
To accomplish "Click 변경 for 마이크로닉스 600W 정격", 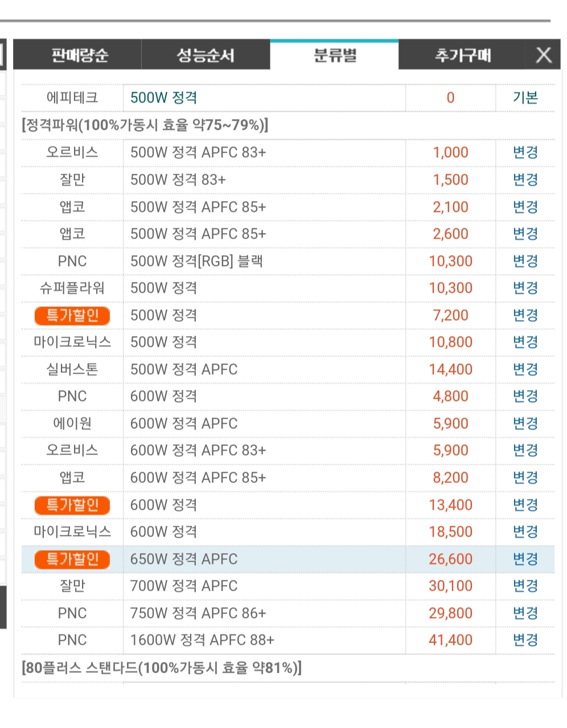I will coord(525,531).
